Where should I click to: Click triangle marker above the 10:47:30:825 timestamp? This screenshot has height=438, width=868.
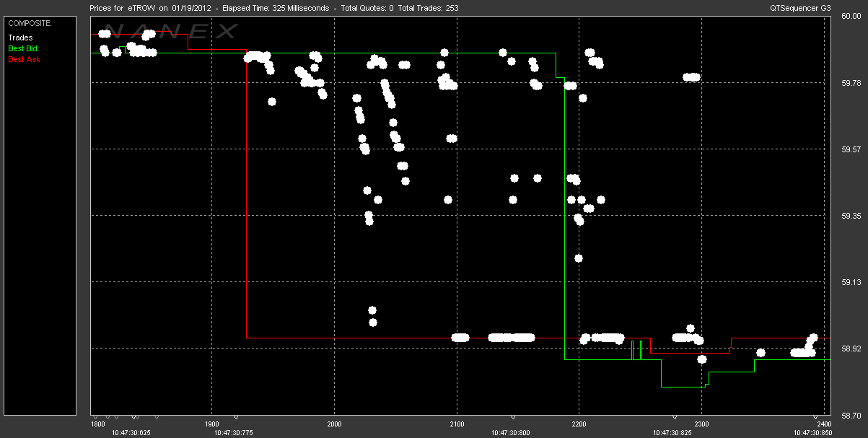click(x=675, y=417)
